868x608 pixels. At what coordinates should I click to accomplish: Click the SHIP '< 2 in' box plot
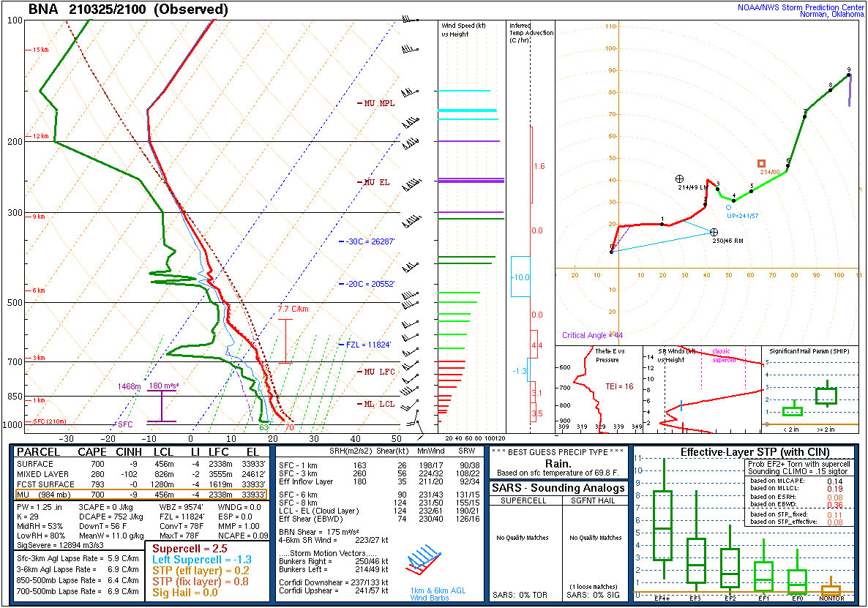(x=793, y=409)
